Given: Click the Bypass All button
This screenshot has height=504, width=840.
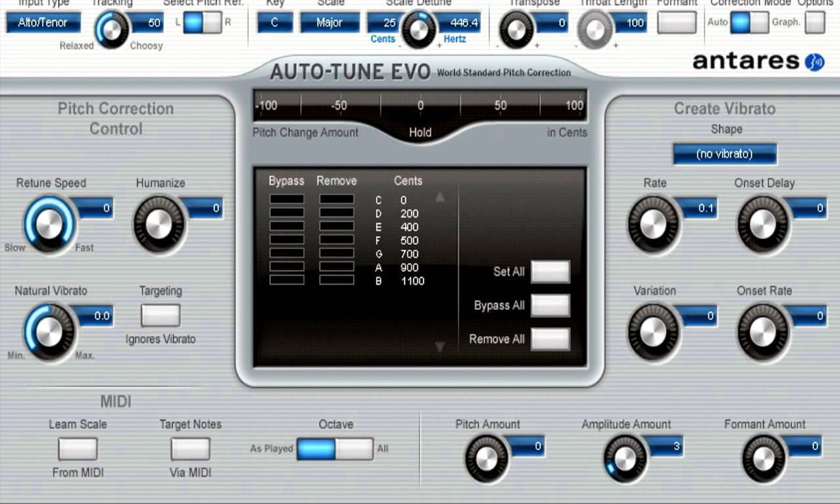Looking at the screenshot, I should pyautogui.click(x=550, y=305).
